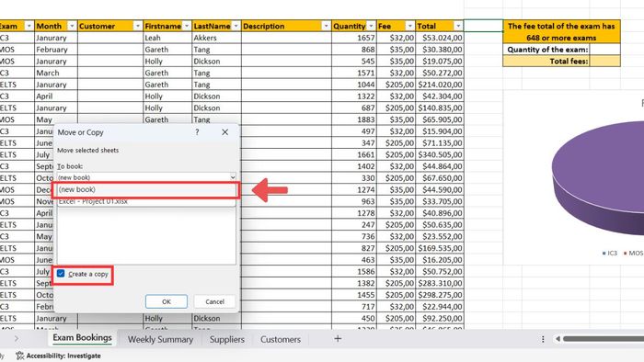This screenshot has width=644, height=362.
Task: Open the Exam column filter dropdown
Action: (x=29, y=26)
